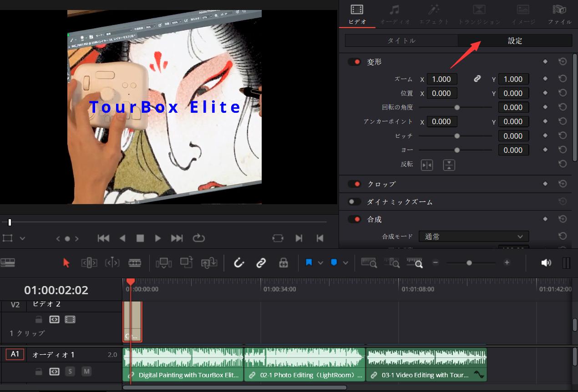Open the ファイル inspector tab

(x=559, y=15)
